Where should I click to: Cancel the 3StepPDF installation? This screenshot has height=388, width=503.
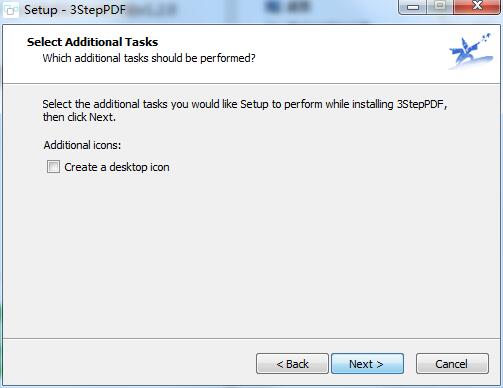452,364
